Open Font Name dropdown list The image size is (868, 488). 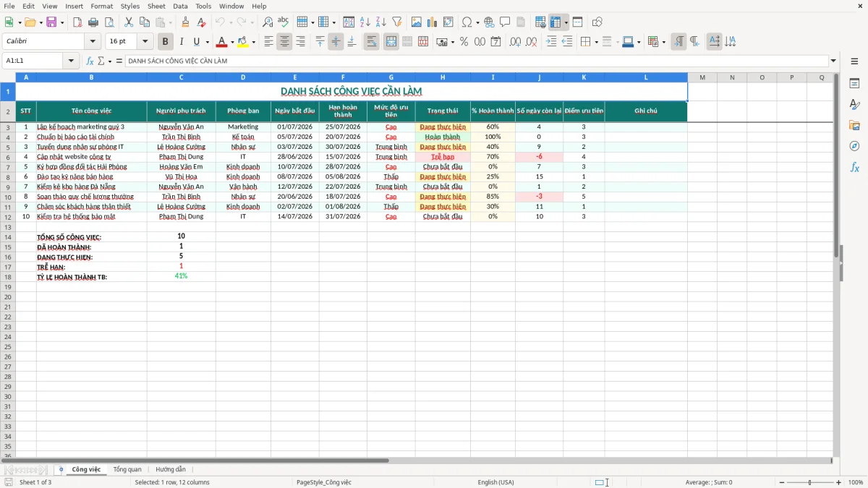(93, 41)
